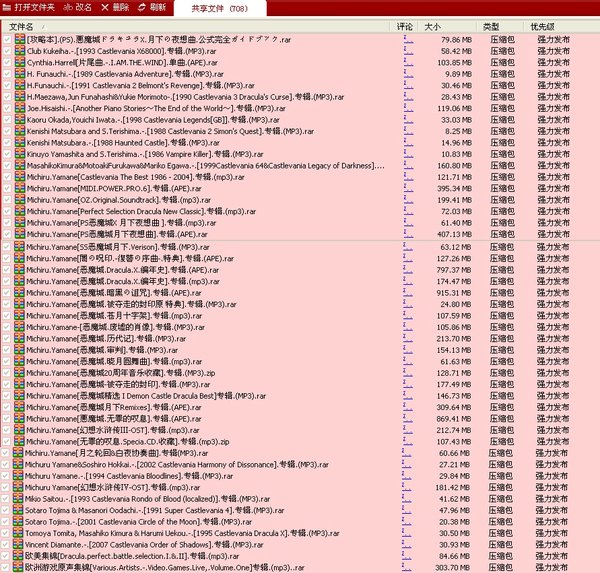Click the 打开文件夹 (open folder) toolbar button
This screenshot has height=573, width=600.
[x=29, y=7]
